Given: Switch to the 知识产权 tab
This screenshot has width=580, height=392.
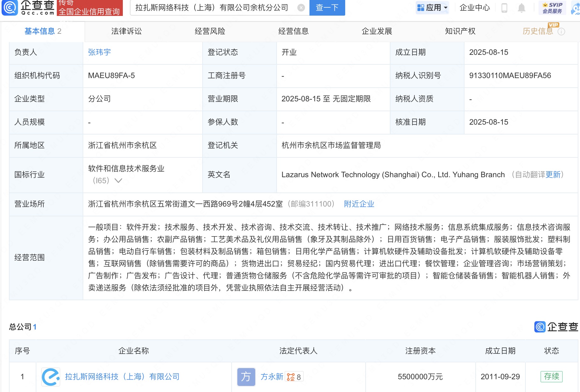Looking at the screenshot, I should [x=460, y=31].
